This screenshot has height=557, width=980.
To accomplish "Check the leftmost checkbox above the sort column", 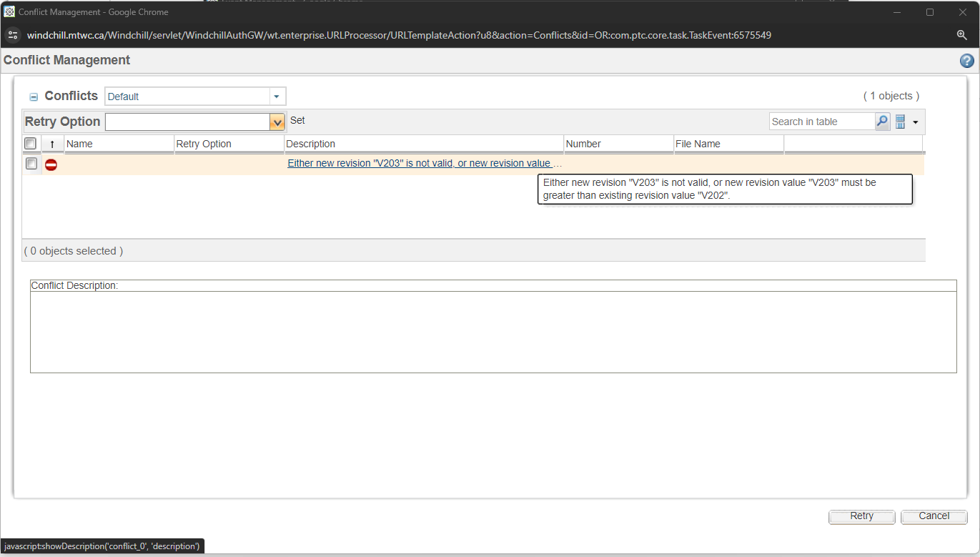I will pyautogui.click(x=30, y=143).
